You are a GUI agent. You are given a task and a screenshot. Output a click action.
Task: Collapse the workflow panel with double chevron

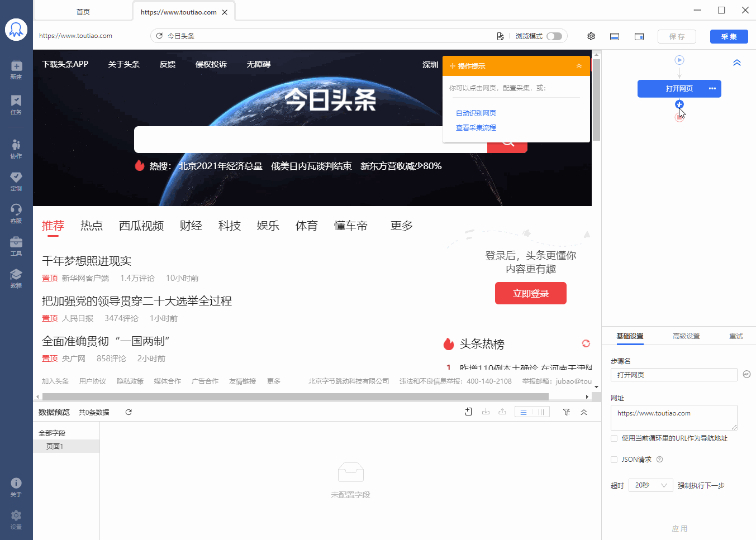(737, 63)
